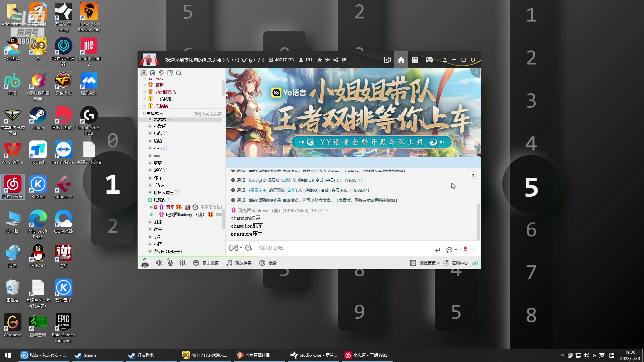Click the flower gift icon near chat input
This screenshot has width=644, height=362.
click(466, 249)
